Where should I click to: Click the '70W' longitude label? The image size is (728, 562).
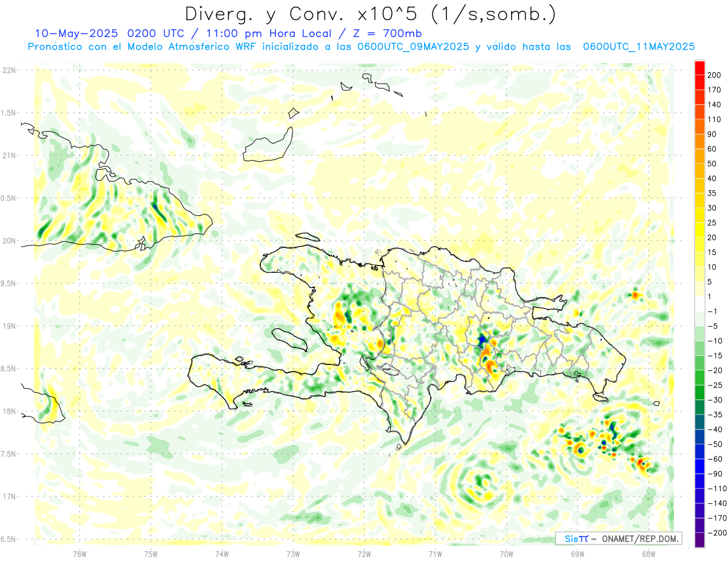[x=507, y=553]
